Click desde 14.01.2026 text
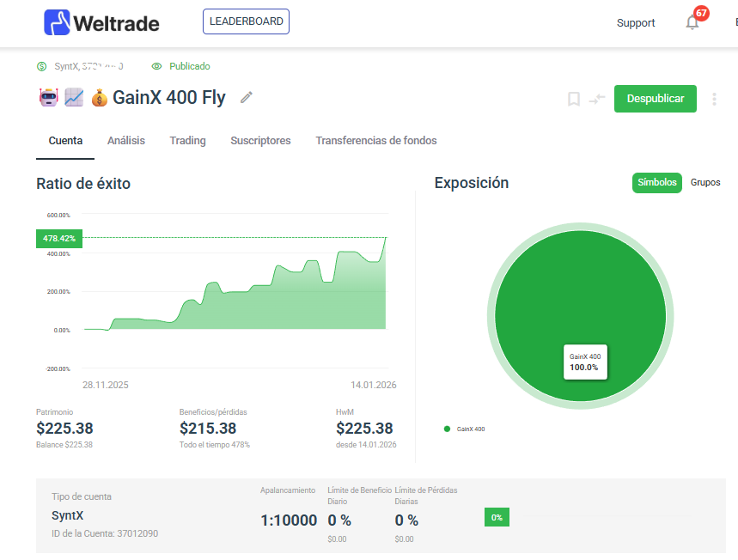Image resolution: width=738 pixels, height=560 pixels. [x=366, y=445]
